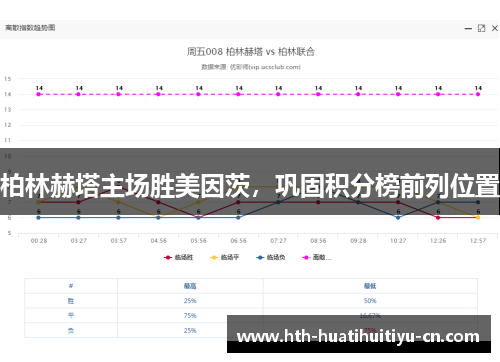The image size is (500, 362).
Task: Click the 最低 table column header
Action: click(x=370, y=286)
